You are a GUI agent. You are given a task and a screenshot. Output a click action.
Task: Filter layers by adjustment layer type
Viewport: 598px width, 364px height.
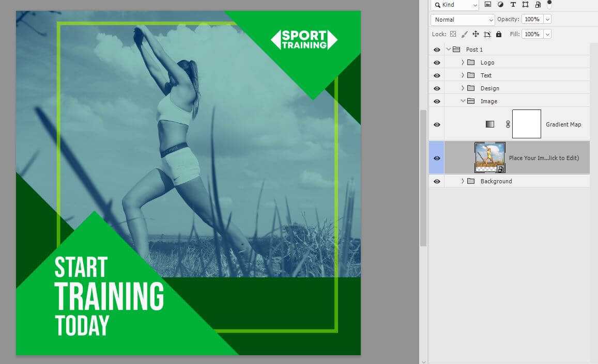[500, 5]
